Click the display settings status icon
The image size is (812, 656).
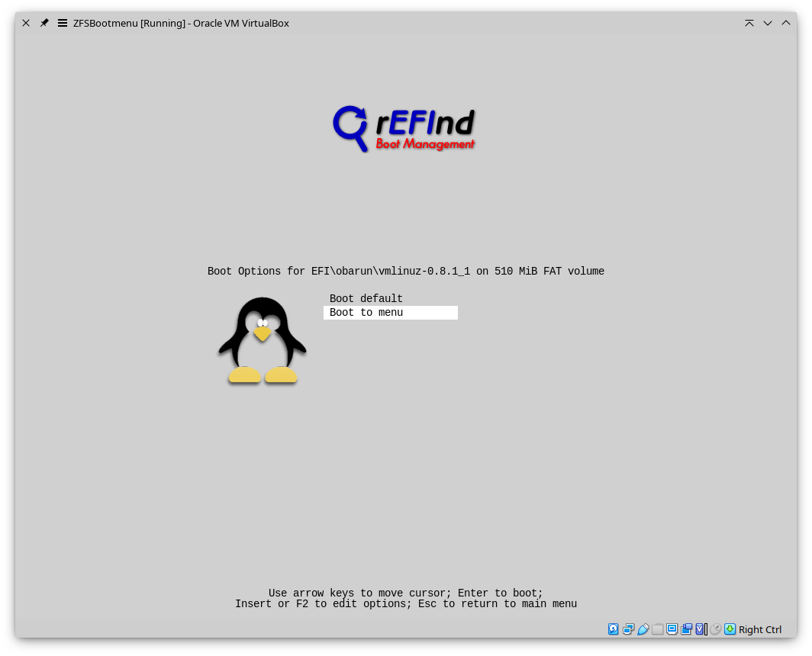(672, 629)
